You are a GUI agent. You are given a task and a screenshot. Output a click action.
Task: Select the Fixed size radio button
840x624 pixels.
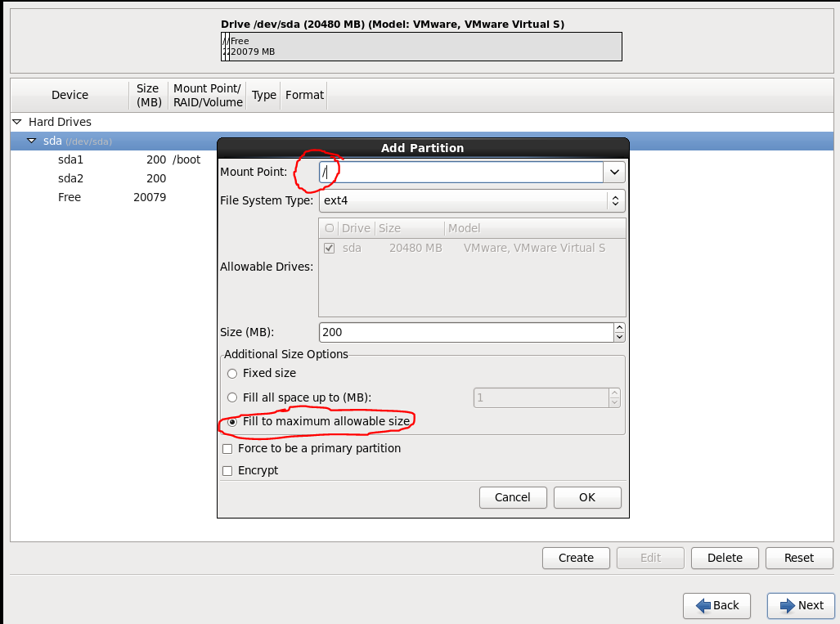[x=232, y=373]
